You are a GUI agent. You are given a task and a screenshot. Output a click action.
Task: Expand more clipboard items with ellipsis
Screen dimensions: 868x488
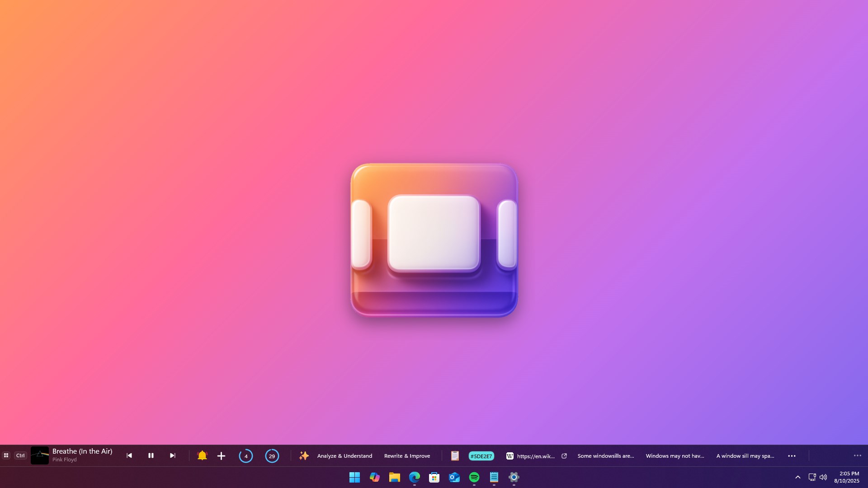click(792, 456)
